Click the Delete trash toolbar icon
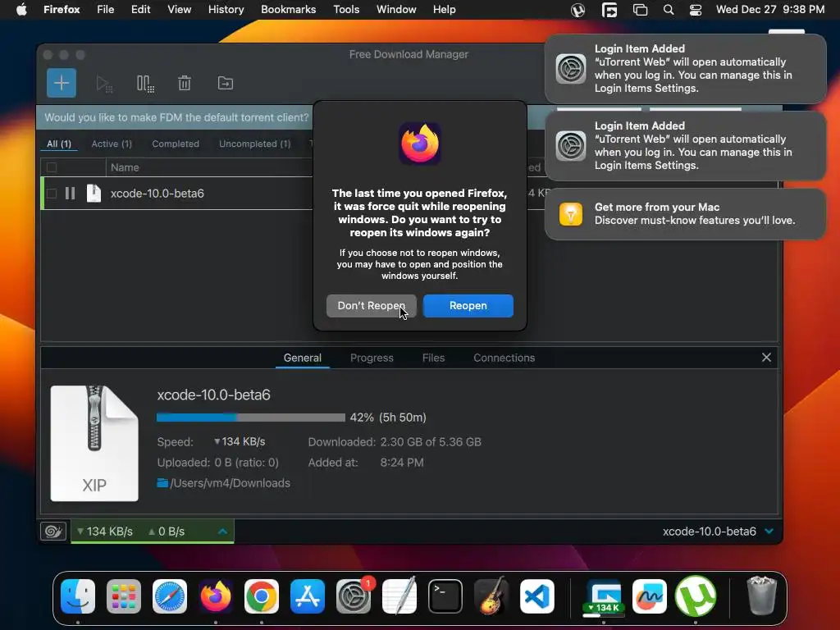Viewport: 840px width, 630px height. pos(185,83)
